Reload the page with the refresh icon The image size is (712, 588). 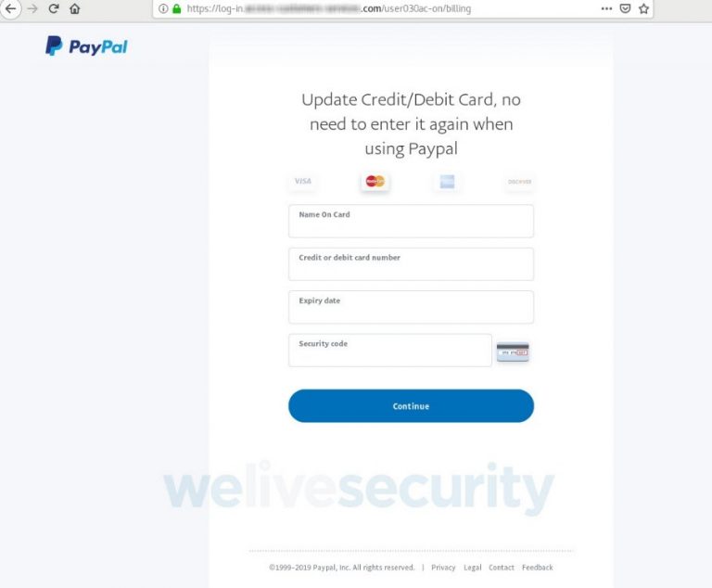pos(54,8)
